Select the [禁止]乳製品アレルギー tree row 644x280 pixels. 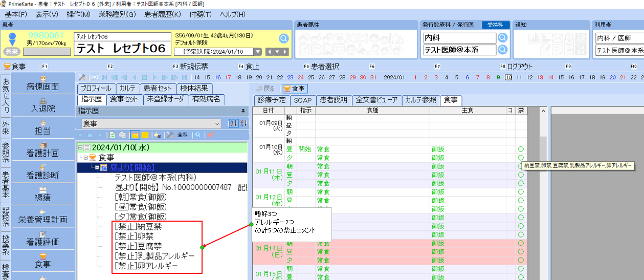(x=154, y=256)
